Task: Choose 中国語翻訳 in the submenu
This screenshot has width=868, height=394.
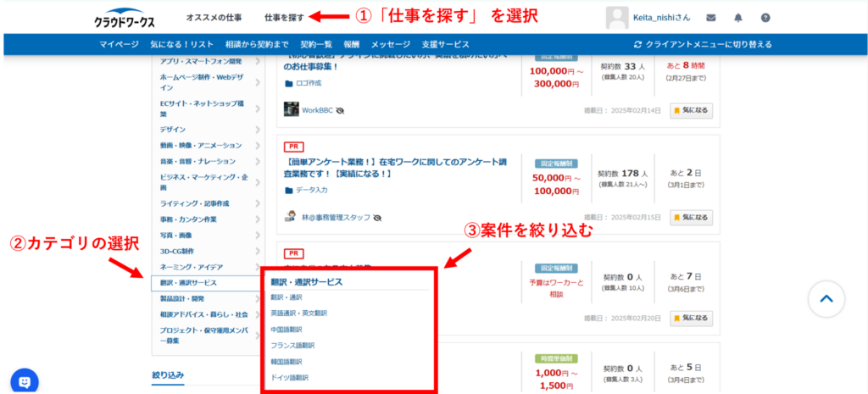Action: pyautogui.click(x=287, y=330)
